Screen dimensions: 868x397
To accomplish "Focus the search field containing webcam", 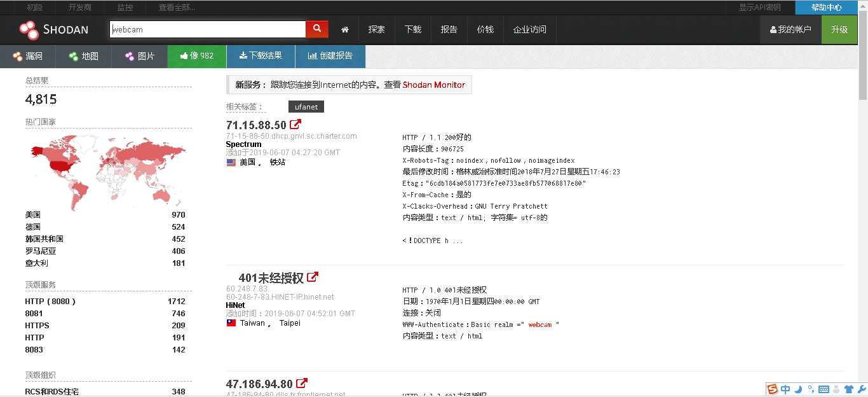I will click(x=208, y=29).
